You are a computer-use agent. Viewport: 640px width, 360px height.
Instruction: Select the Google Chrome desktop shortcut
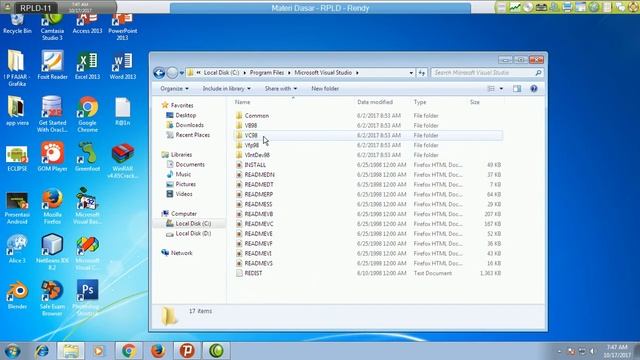(87, 114)
